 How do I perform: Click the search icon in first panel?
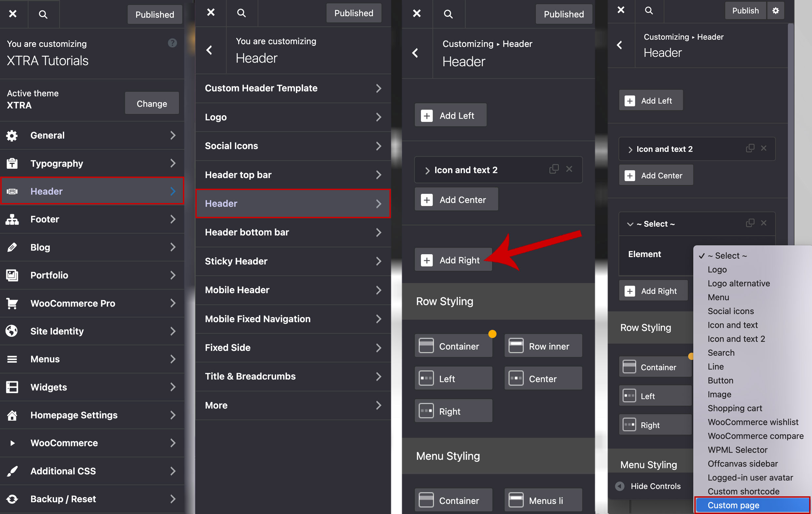click(43, 14)
